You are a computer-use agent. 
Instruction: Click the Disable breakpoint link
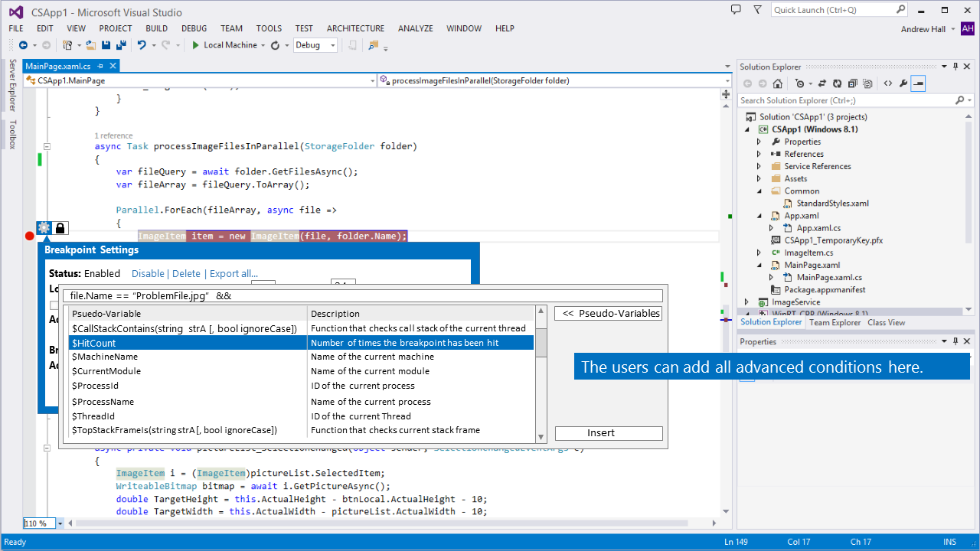(x=148, y=273)
